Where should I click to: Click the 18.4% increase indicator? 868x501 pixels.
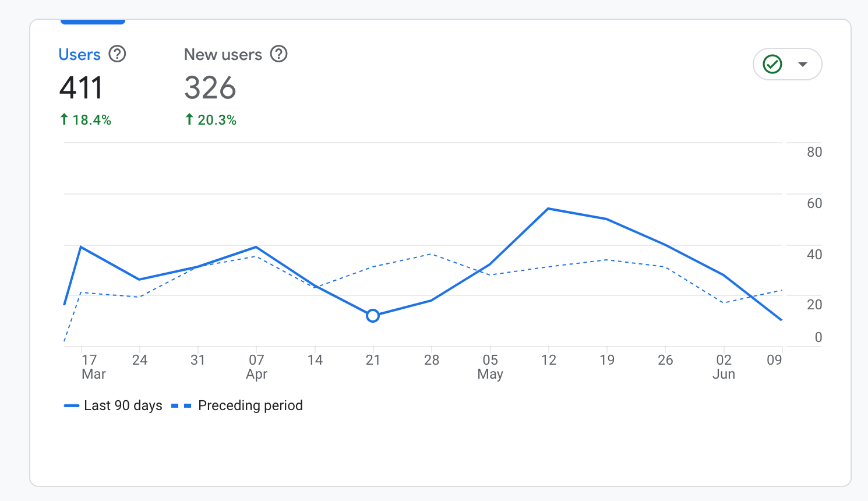86,120
